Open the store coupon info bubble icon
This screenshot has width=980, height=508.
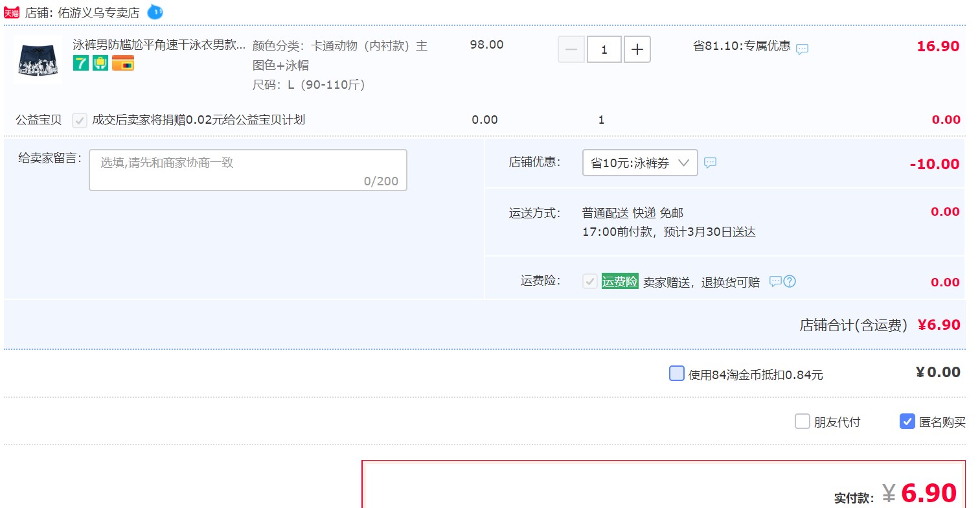click(711, 163)
